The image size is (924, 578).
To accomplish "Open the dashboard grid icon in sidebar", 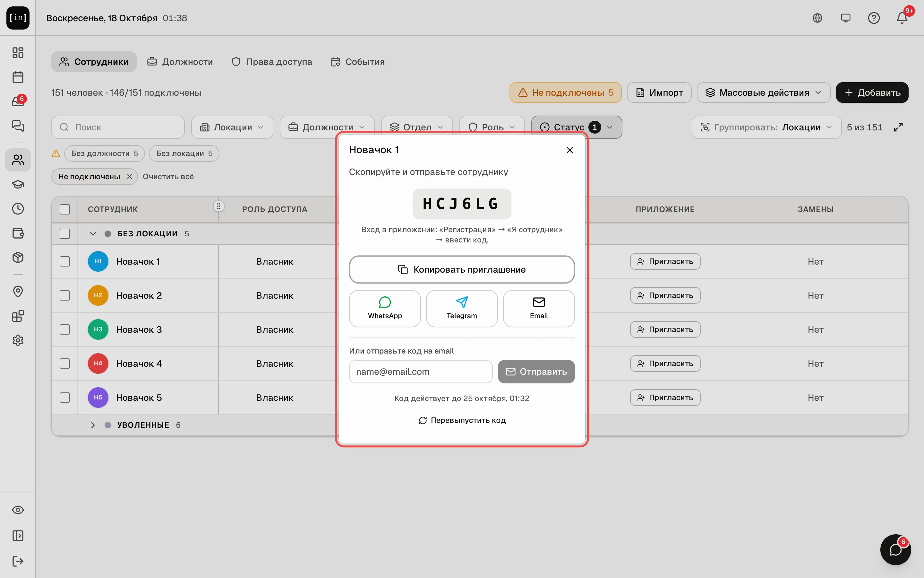I will [x=18, y=52].
